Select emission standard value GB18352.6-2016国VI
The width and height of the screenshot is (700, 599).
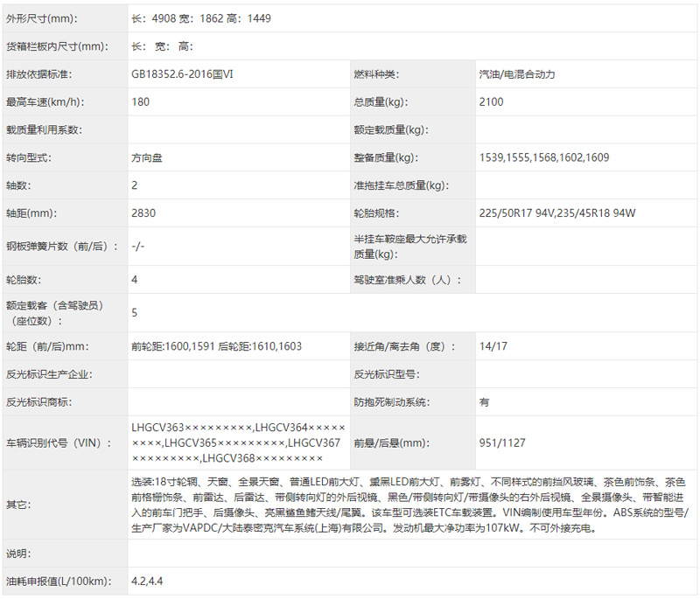tap(182, 74)
